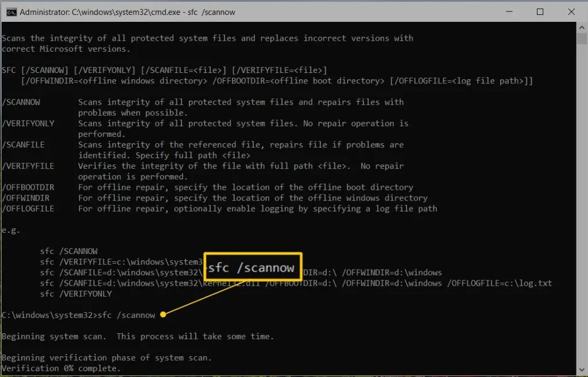Screen dimensions: 588x377
Task: Minimize the Command Prompt window
Action: point(509,11)
